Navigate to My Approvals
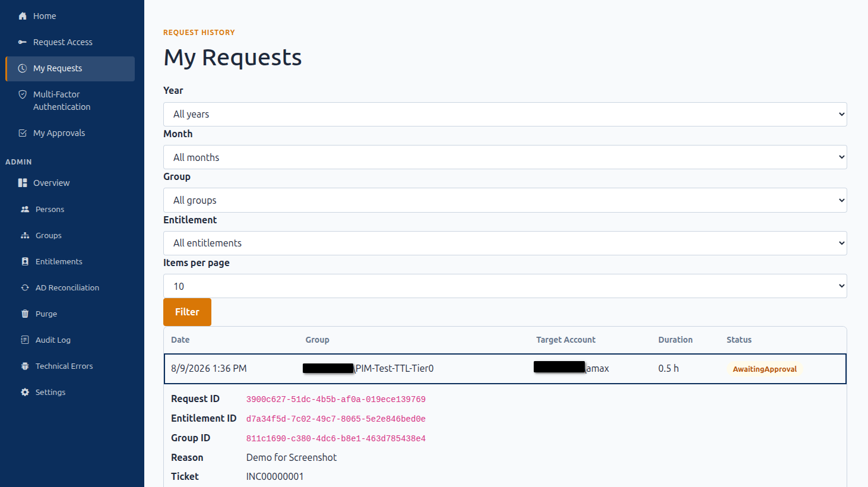The width and height of the screenshot is (868, 487). 70,133
